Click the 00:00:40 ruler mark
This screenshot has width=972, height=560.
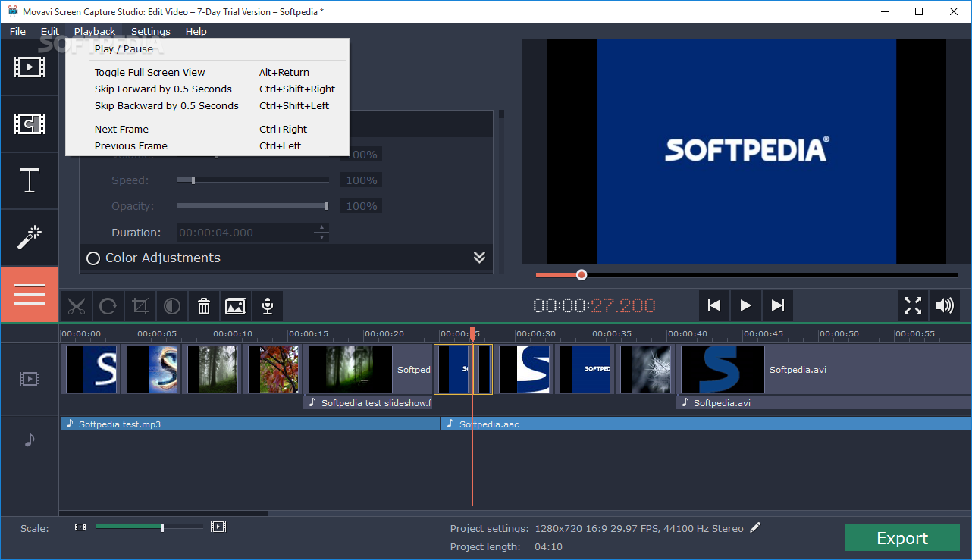pos(687,333)
